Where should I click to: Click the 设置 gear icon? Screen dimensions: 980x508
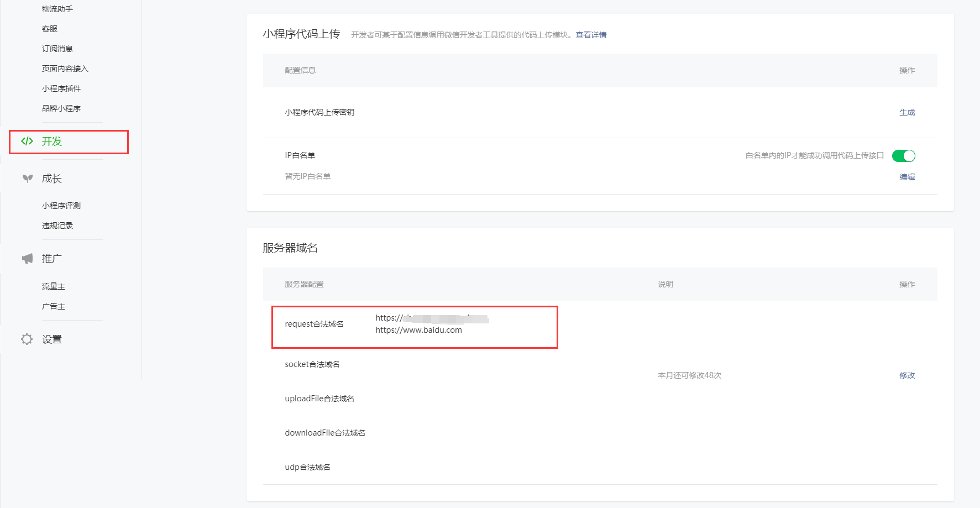(27, 339)
